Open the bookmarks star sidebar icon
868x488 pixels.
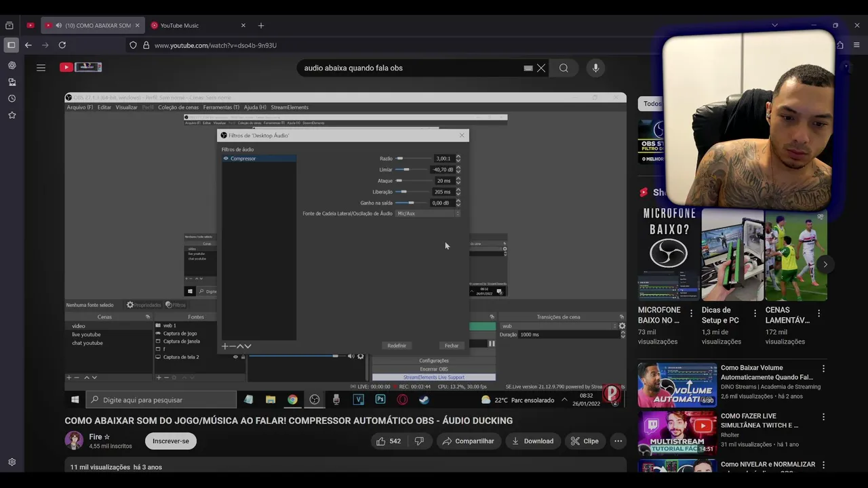(x=12, y=115)
